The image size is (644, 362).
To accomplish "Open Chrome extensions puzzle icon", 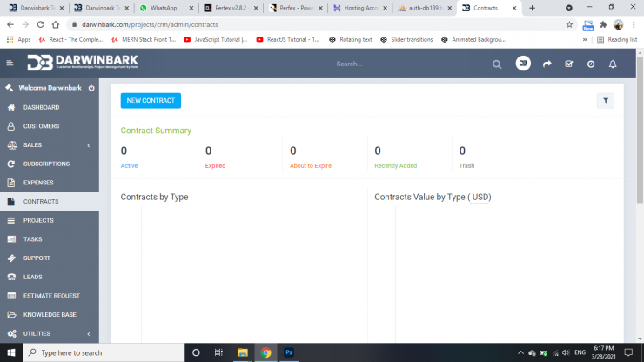I will coord(603,24).
